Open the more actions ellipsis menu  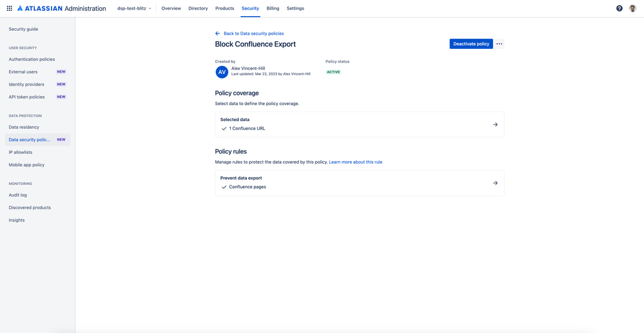click(499, 44)
